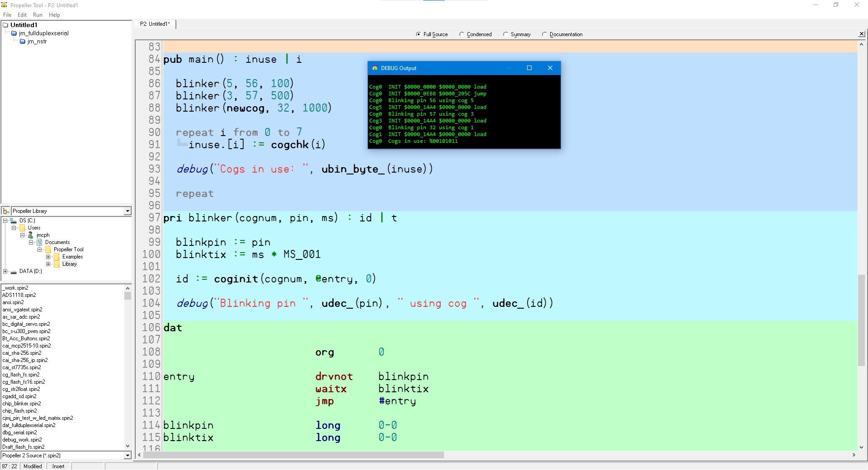Select the Summary view radio button
The height and width of the screenshot is (470, 868).
(505, 34)
